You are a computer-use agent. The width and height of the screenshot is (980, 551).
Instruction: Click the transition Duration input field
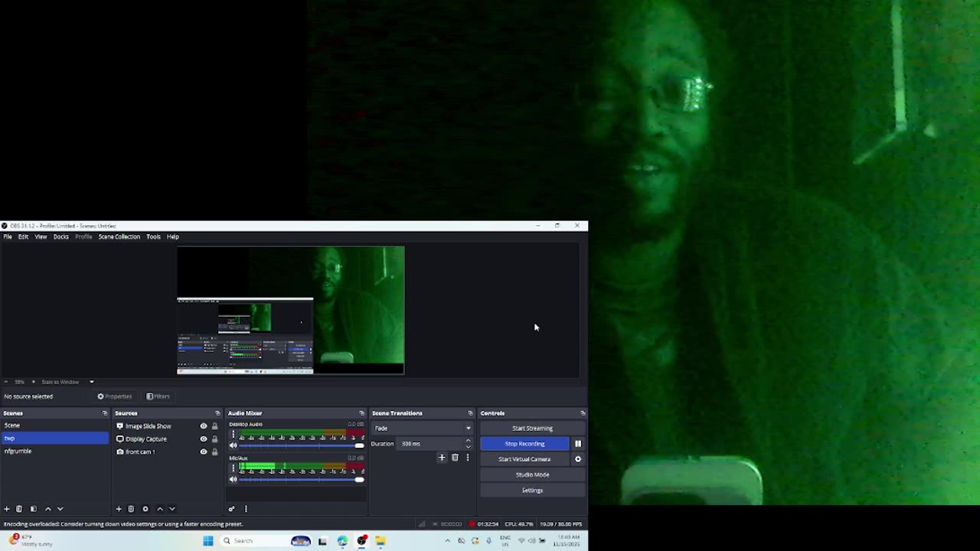point(431,444)
